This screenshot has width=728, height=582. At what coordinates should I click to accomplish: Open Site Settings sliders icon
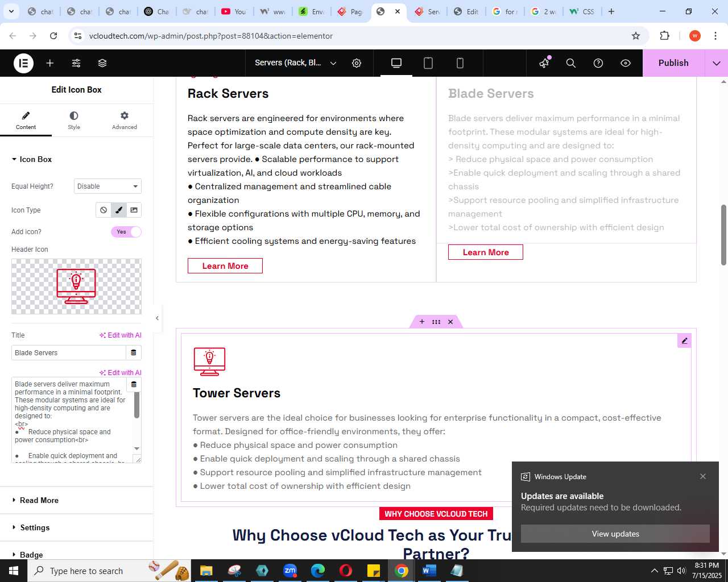click(76, 63)
